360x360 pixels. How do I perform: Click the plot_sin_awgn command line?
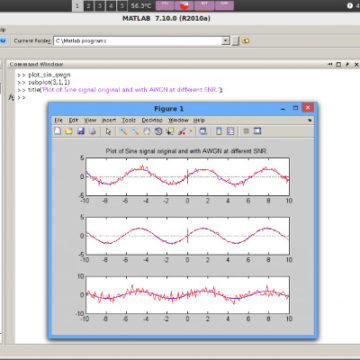click(x=44, y=75)
